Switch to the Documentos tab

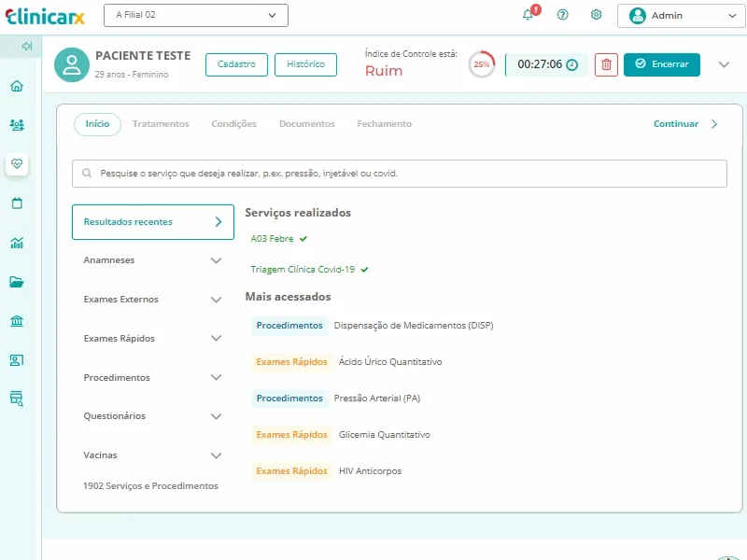coord(307,124)
